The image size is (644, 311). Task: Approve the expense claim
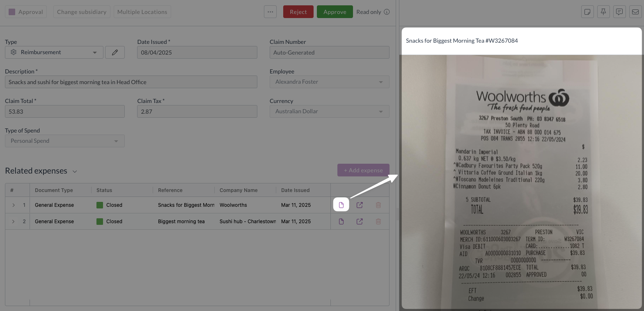335,12
